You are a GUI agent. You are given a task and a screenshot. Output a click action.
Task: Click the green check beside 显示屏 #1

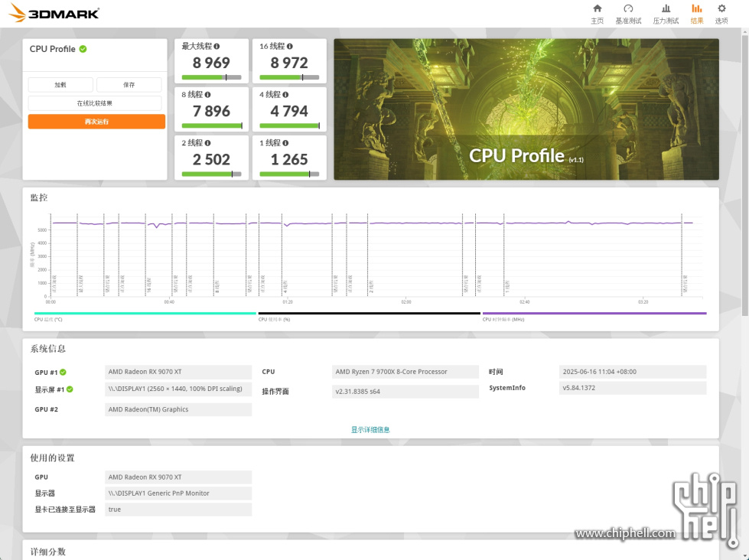70,389
